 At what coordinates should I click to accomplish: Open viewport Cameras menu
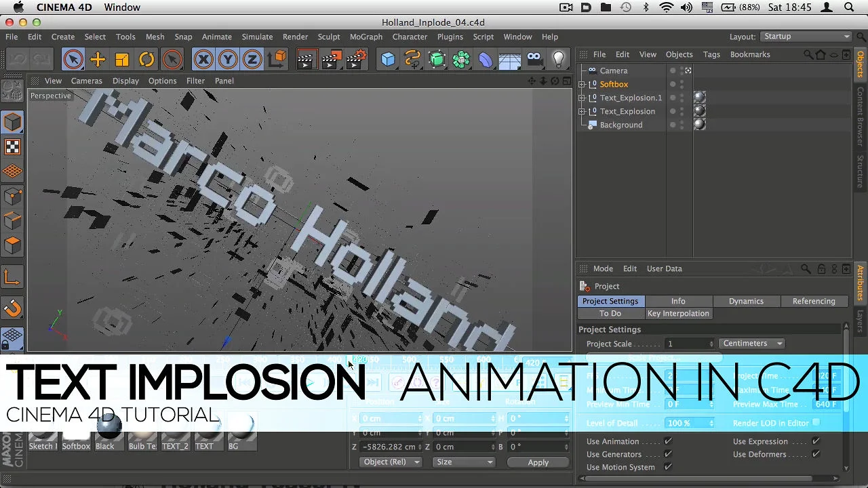87,81
